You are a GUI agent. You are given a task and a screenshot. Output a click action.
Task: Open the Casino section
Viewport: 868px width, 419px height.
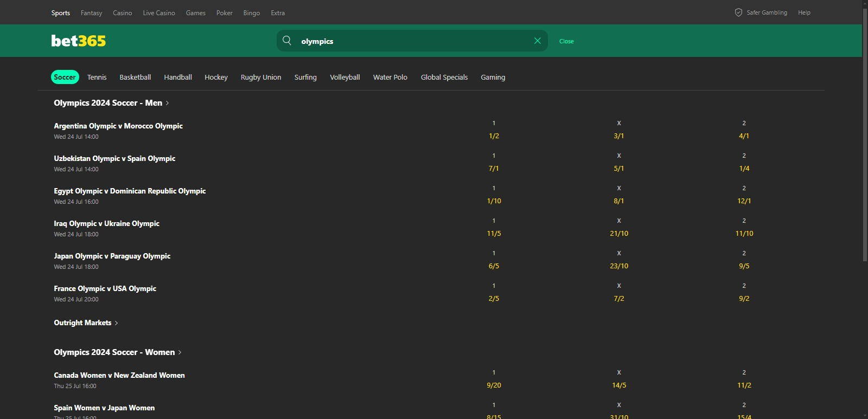click(x=123, y=13)
